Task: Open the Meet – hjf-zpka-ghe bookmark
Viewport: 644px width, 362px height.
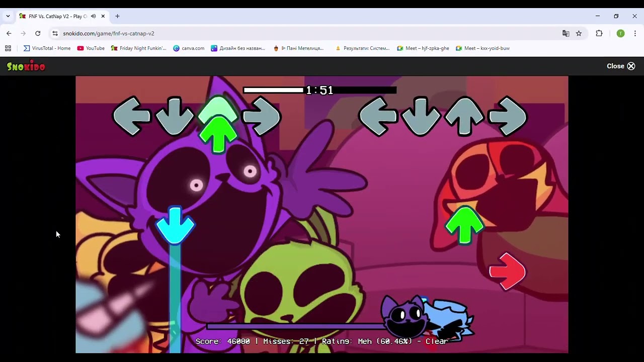Action: click(x=423, y=48)
